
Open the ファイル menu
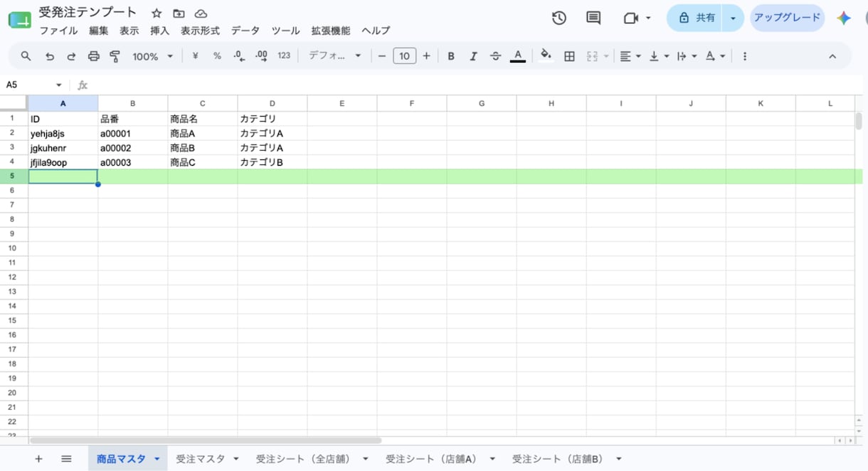[x=58, y=31]
